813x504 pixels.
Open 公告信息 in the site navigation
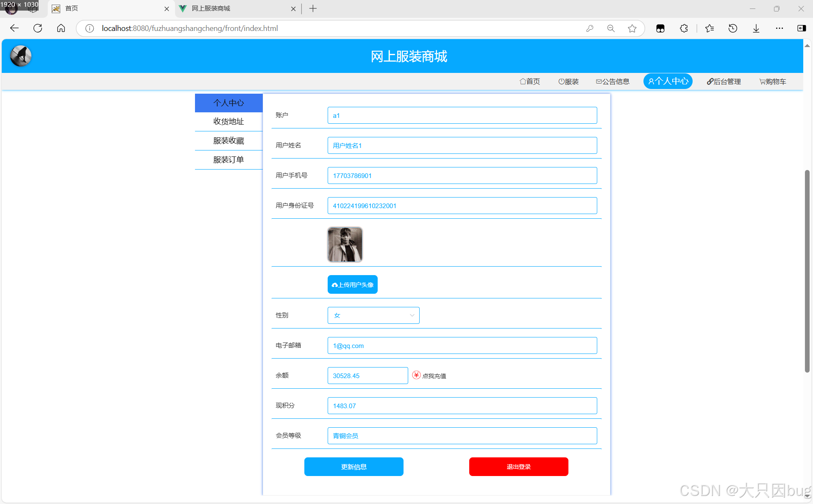pos(613,81)
